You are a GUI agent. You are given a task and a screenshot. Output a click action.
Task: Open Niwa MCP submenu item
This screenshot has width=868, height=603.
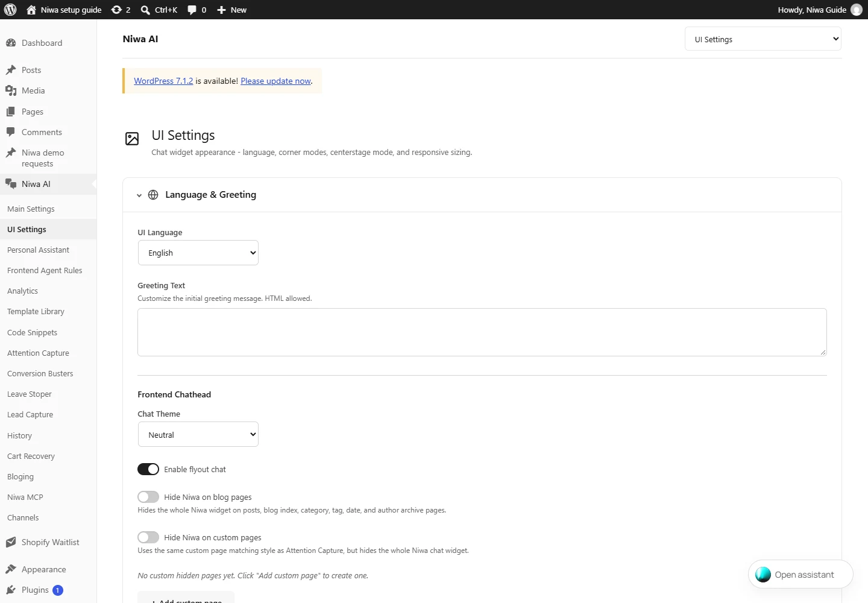coord(25,497)
